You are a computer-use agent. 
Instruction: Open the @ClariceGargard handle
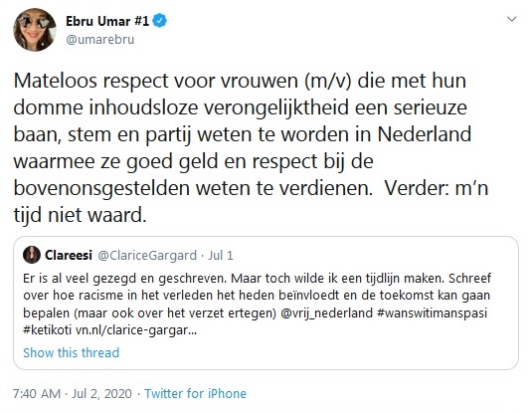coord(147,256)
